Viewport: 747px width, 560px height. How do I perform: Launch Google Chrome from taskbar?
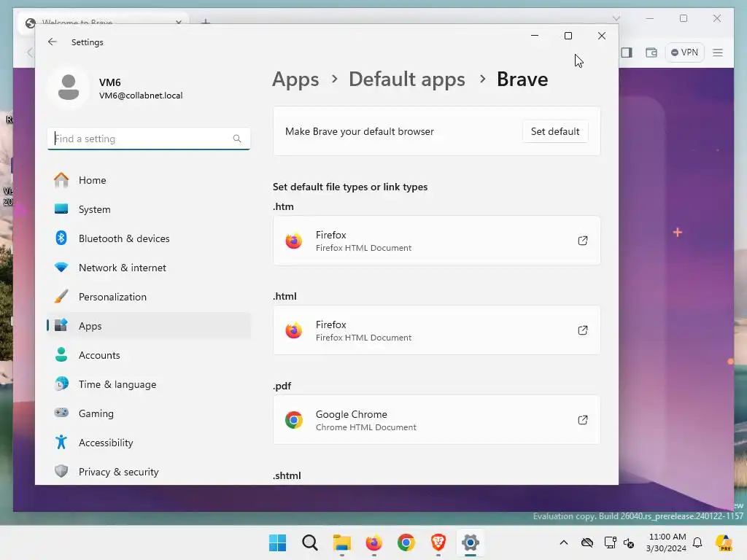[406, 542]
